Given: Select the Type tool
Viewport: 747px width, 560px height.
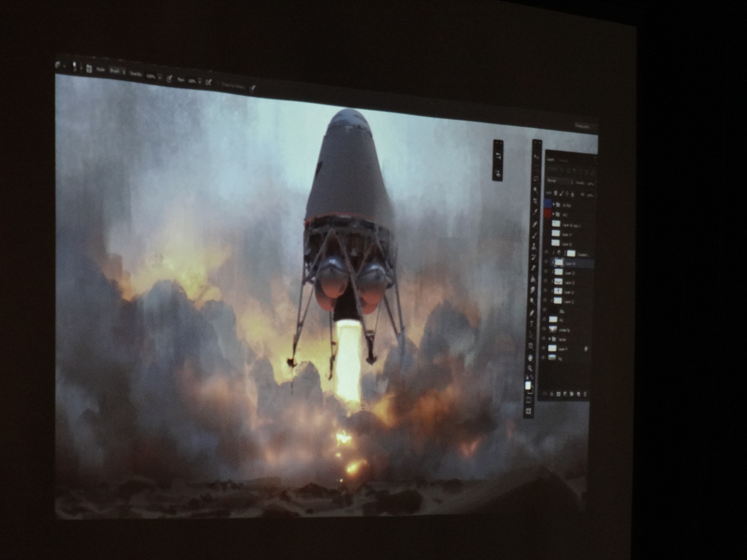Looking at the screenshot, I should [x=531, y=323].
